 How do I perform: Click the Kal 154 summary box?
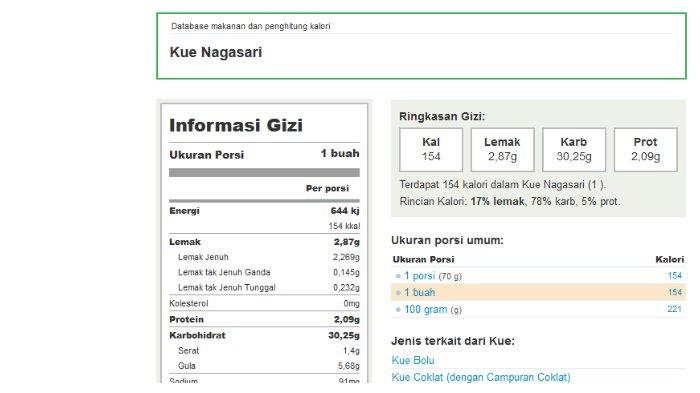[x=431, y=150]
